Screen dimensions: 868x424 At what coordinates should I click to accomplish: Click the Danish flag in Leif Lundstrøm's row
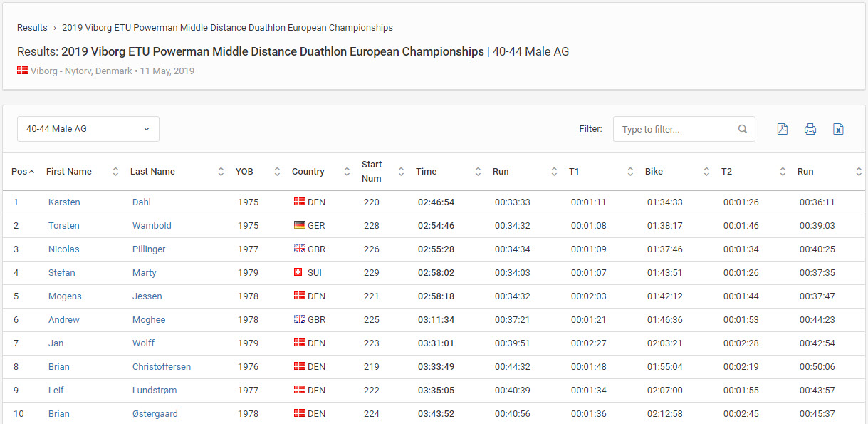click(300, 390)
